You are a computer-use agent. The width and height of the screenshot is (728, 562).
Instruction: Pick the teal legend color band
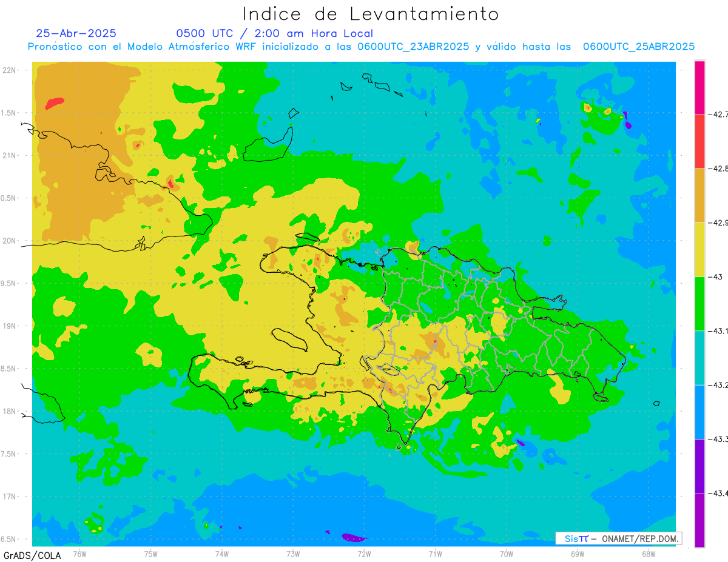[699, 358]
